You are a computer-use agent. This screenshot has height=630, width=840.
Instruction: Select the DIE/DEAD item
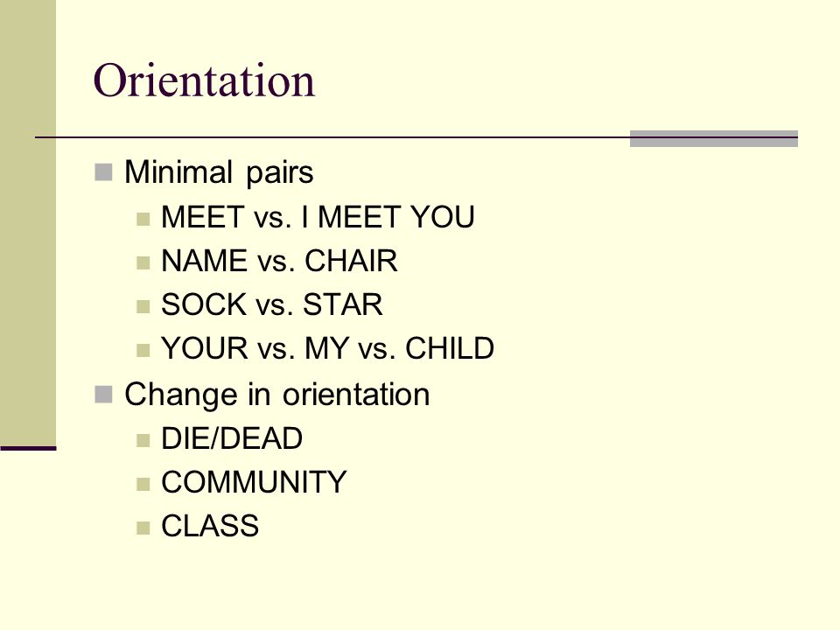coord(232,438)
